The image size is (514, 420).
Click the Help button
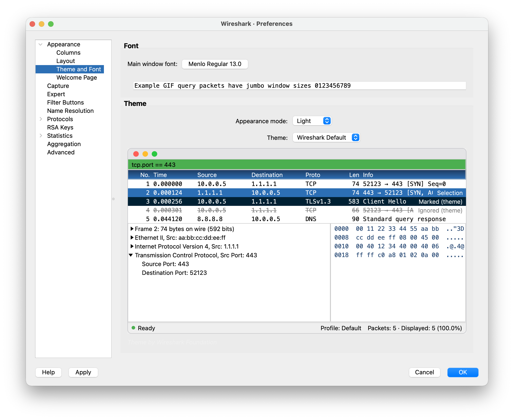click(x=48, y=372)
